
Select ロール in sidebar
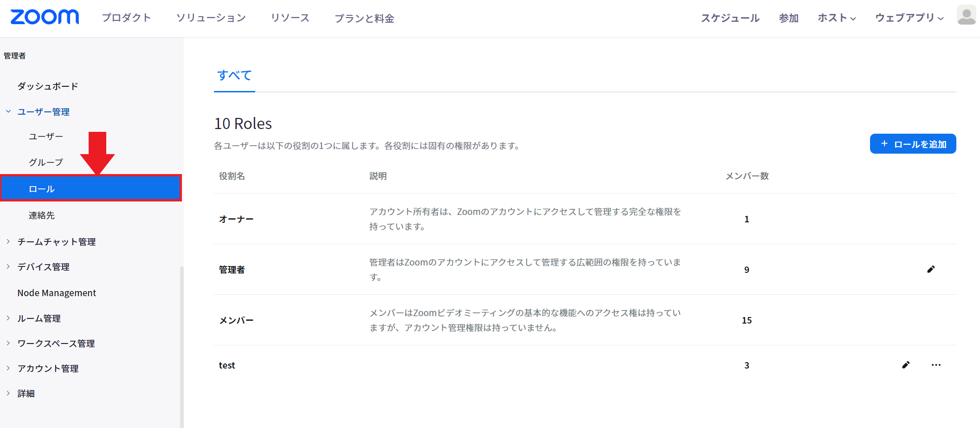point(91,188)
